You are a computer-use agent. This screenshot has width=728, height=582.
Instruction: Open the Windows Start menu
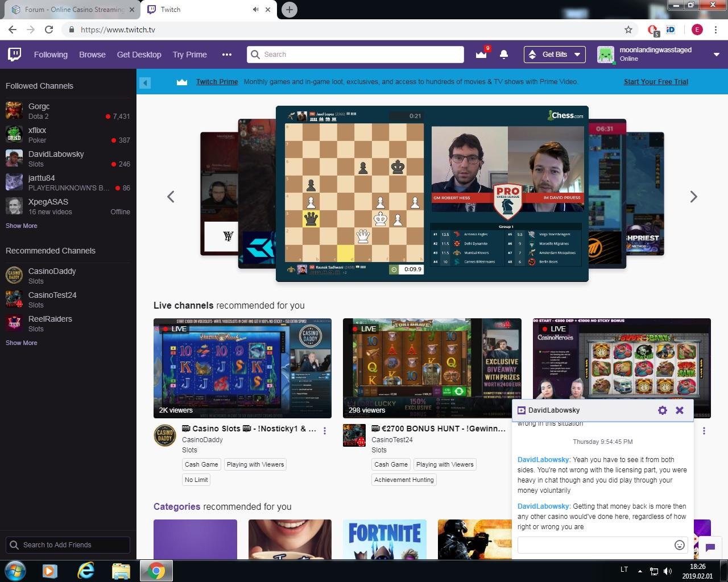point(15,571)
